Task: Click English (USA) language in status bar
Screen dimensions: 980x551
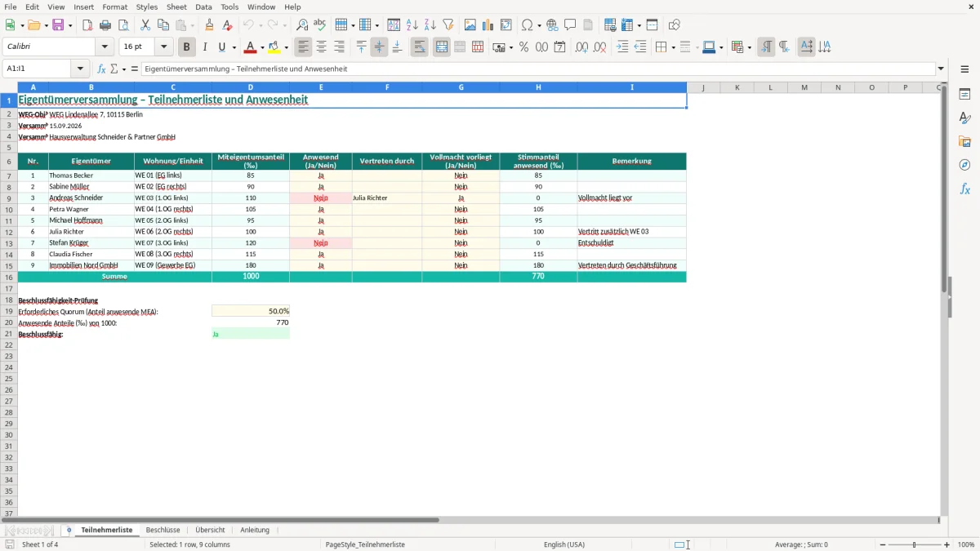Action: [x=564, y=544]
